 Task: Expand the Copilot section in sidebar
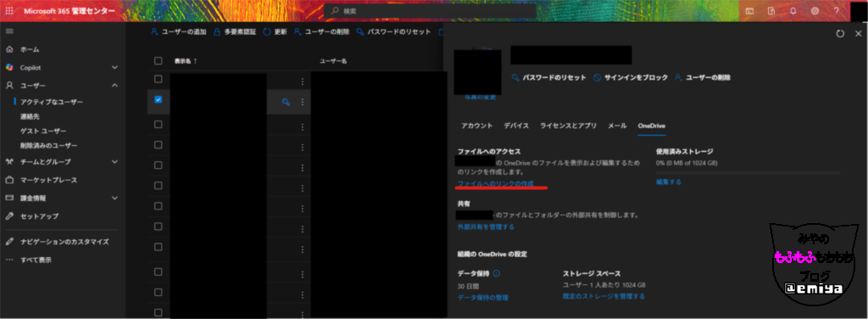coord(114,68)
